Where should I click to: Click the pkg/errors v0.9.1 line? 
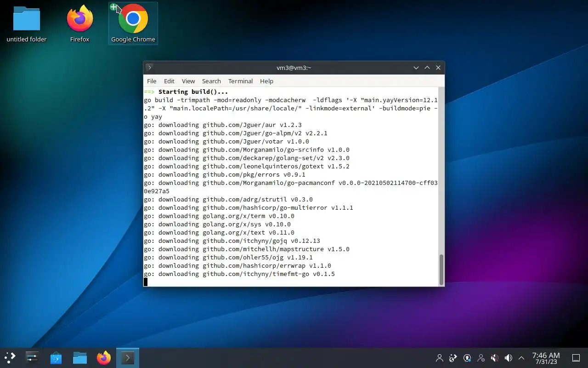click(x=225, y=174)
